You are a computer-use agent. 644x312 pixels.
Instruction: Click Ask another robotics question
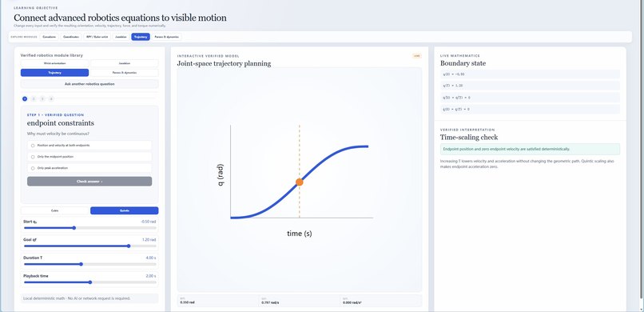(89, 84)
